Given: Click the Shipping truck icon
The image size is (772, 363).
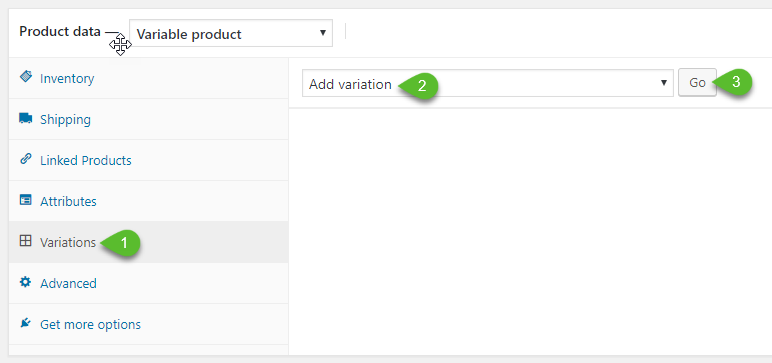Looking at the screenshot, I should point(26,118).
